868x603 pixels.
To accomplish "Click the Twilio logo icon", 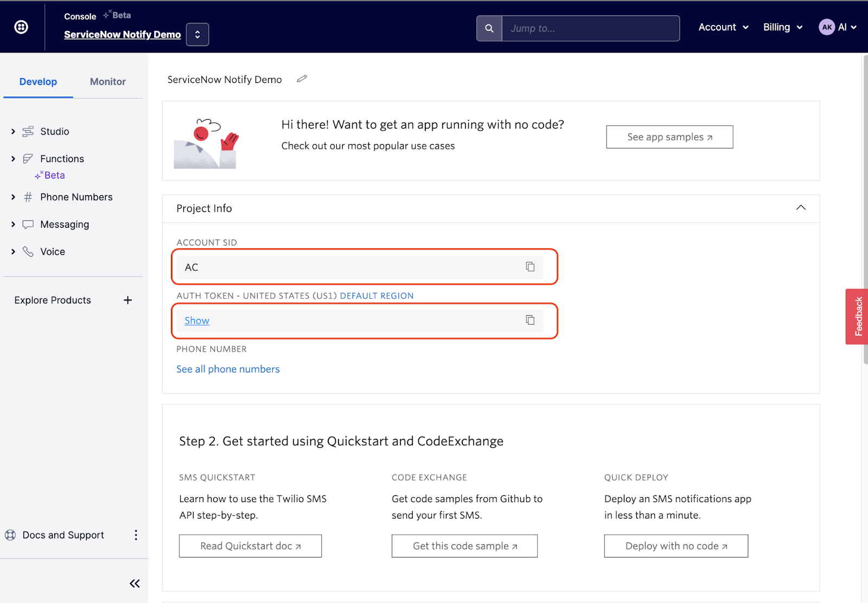I will click(21, 27).
